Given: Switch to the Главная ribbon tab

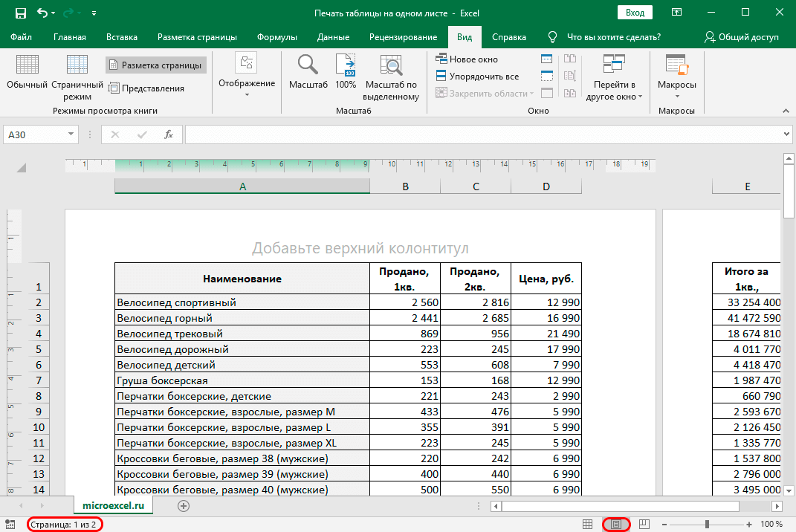Looking at the screenshot, I should (x=70, y=37).
